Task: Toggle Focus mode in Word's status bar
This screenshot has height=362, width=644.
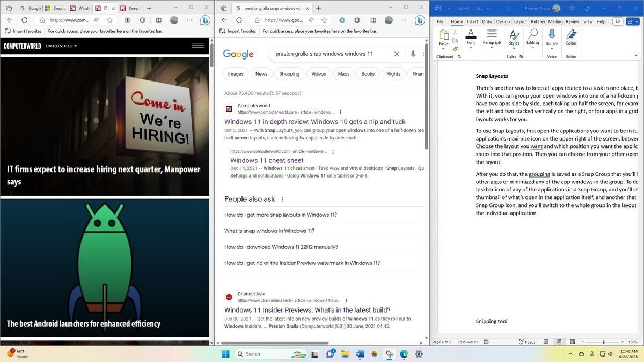Action: coord(527,342)
